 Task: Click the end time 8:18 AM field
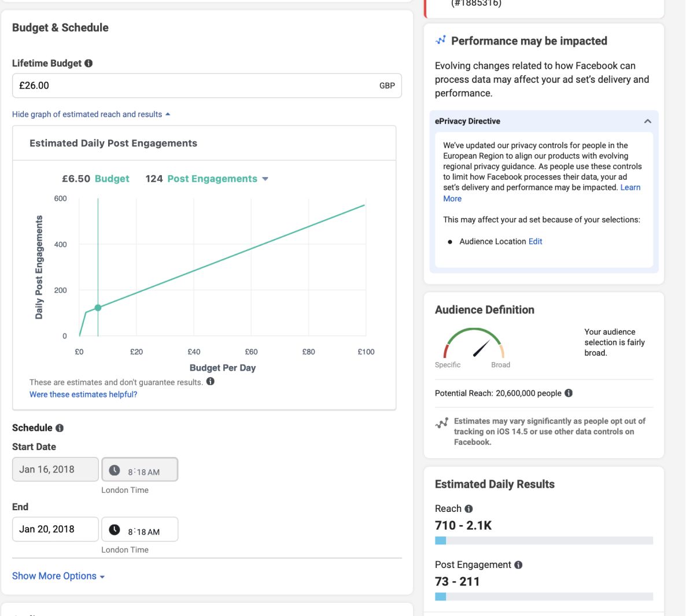click(145, 532)
